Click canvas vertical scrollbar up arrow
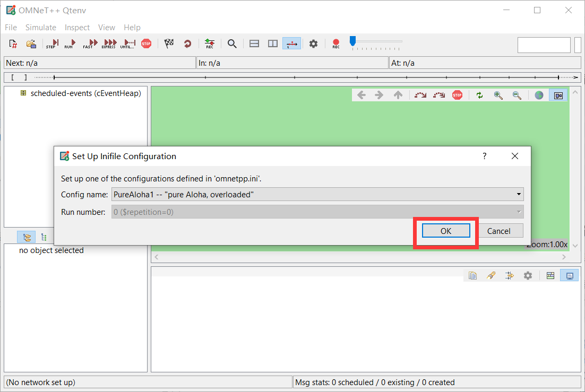Screen dimensions: 585x392 [x=575, y=92]
